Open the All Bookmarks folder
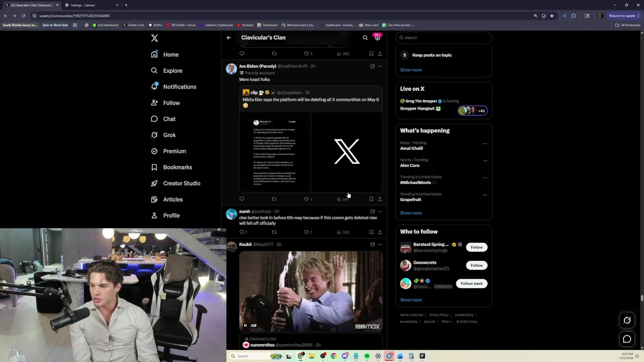This screenshot has height=362, width=644. pos(628,25)
